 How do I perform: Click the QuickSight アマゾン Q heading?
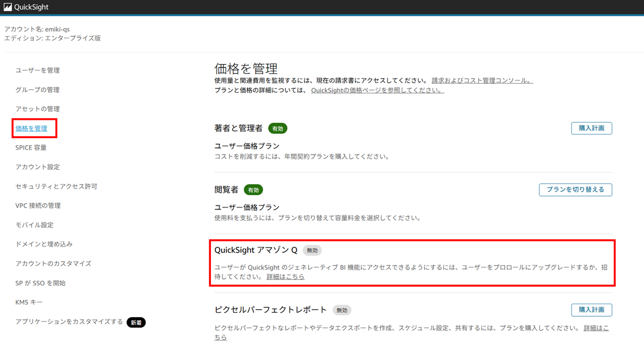256,250
